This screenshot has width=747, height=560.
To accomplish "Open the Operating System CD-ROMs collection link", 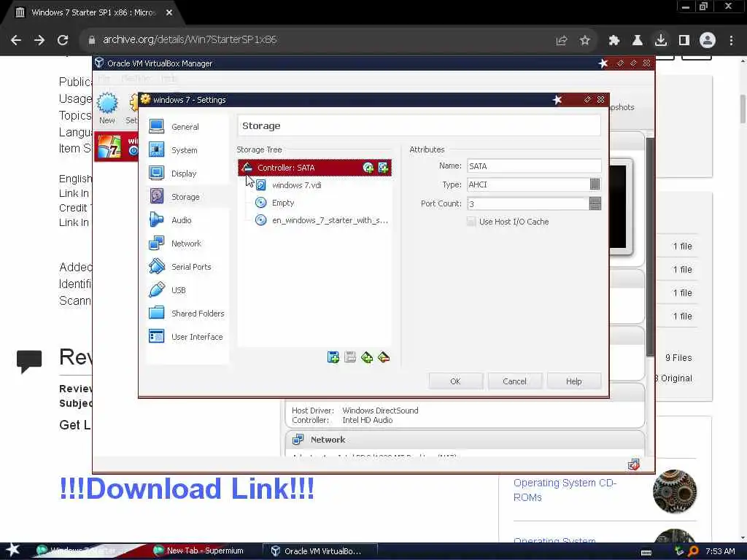I will coord(565,489).
